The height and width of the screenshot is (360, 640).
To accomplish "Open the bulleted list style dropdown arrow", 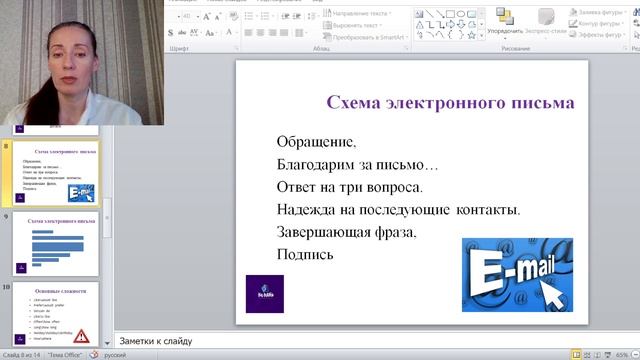I will pyautogui.click(x=256, y=16).
